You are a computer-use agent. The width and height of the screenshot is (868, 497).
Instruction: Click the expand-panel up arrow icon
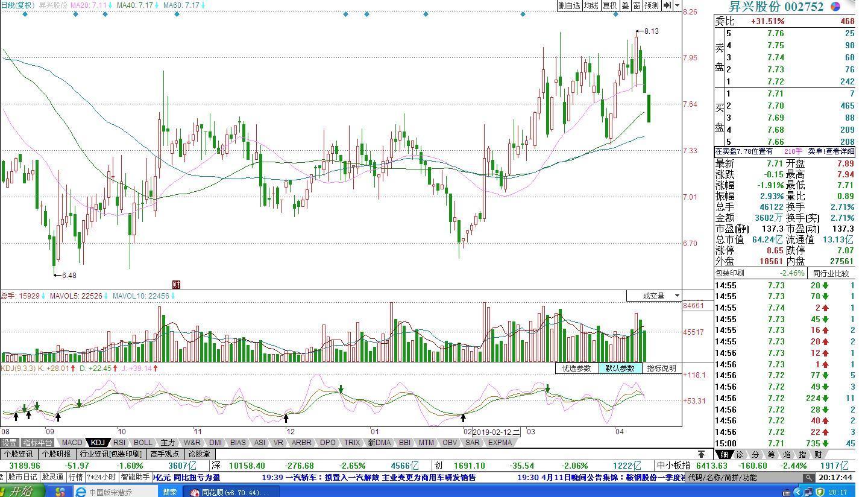[702, 454]
